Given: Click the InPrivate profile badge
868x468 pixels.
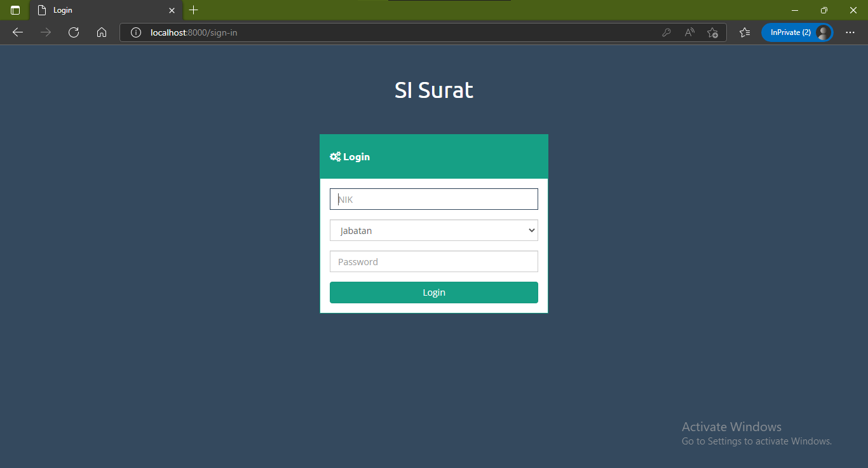Looking at the screenshot, I should (x=797, y=32).
